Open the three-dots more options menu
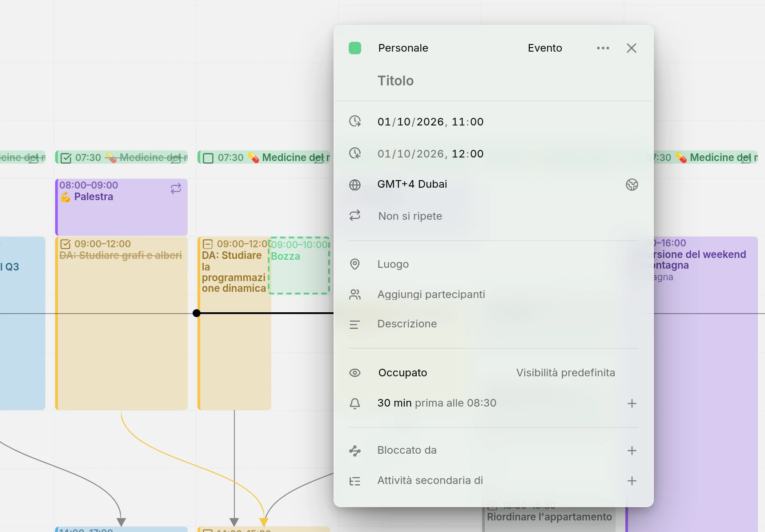765x532 pixels. tap(603, 48)
